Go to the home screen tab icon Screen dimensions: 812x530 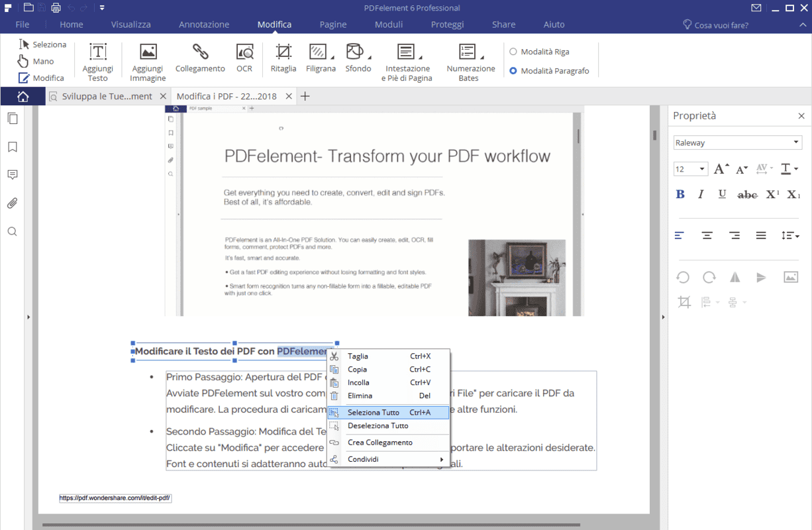pyautogui.click(x=23, y=96)
